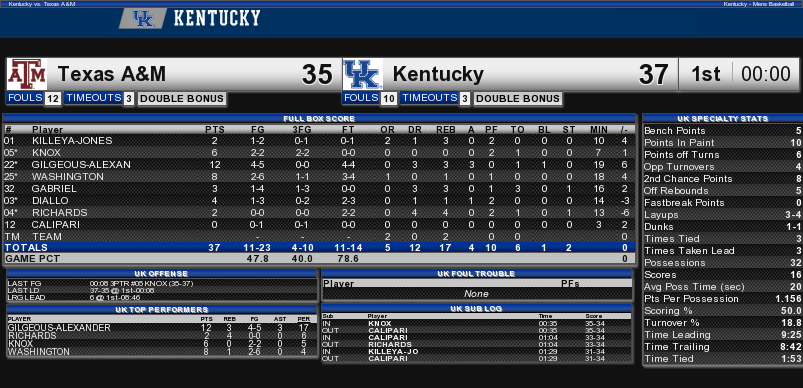Click the PTS column header
This screenshot has width=803, height=388.
(215, 130)
